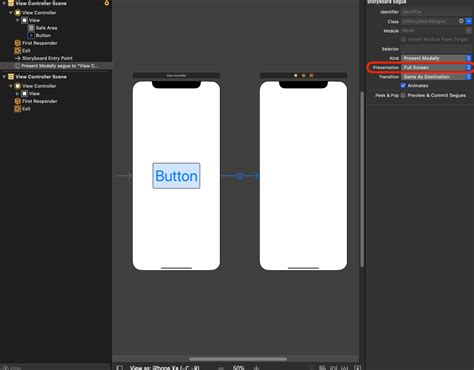The image size is (474, 370).
Task: Click the canvas horizontal scrollbar
Action: [x=238, y=359]
